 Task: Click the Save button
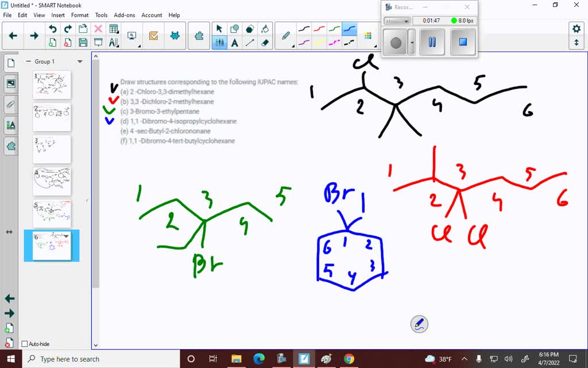(x=82, y=41)
